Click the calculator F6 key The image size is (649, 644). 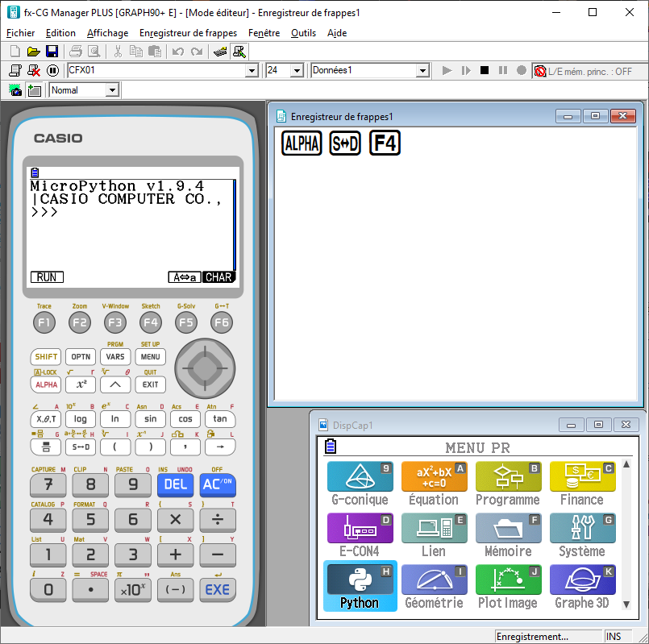[x=222, y=322]
